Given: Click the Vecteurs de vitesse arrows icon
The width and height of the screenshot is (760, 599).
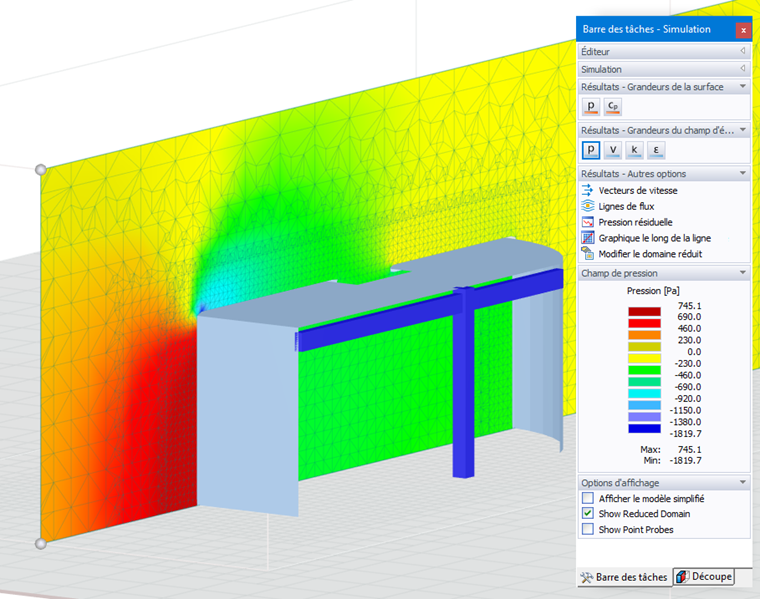Looking at the screenshot, I should click(x=587, y=190).
